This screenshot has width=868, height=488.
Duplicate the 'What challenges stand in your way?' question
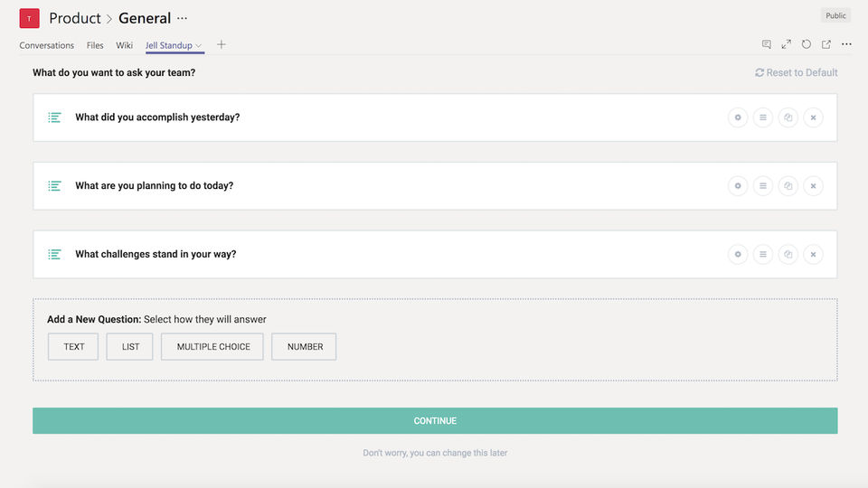(x=788, y=255)
